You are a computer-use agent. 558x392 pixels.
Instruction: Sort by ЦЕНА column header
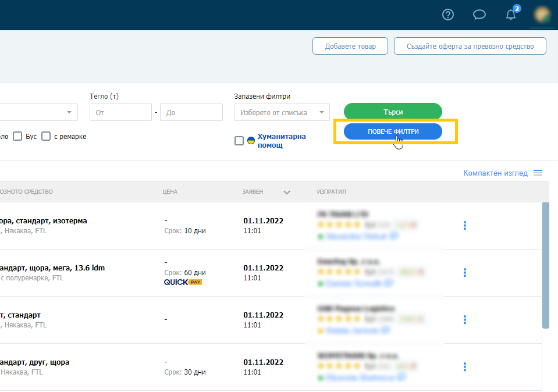(x=170, y=192)
